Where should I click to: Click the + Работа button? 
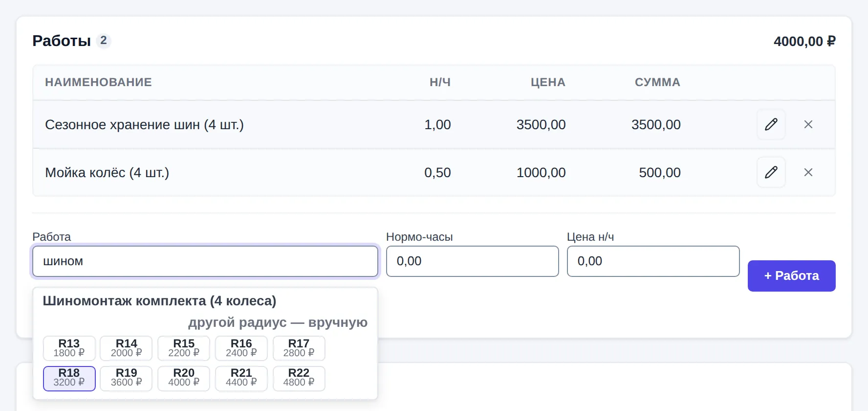[x=792, y=276]
